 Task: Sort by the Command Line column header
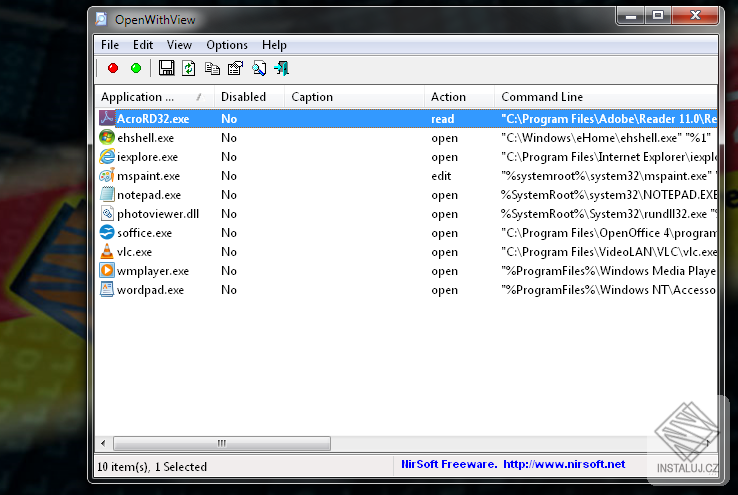[x=606, y=97]
